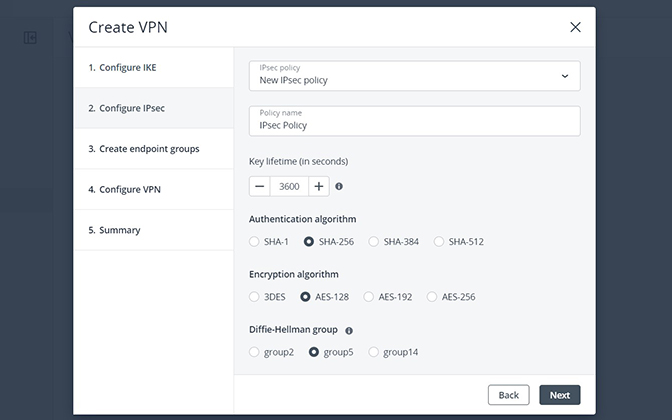Click the Policy name input field
This screenshot has height=420, width=672.
tap(414, 121)
